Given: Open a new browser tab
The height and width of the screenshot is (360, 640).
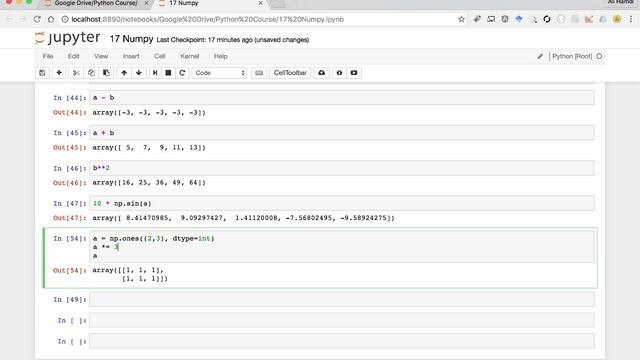Looking at the screenshot, I should [278, 3].
